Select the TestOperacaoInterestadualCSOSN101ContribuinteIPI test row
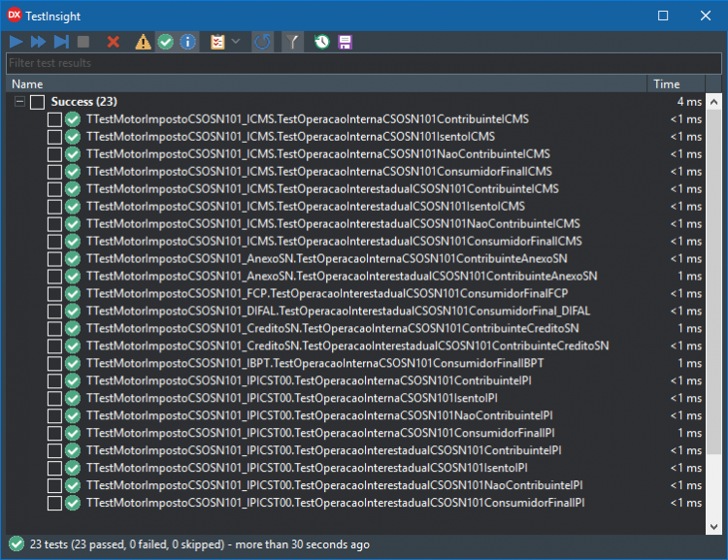Image resolution: width=728 pixels, height=560 pixels. click(x=356, y=450)
